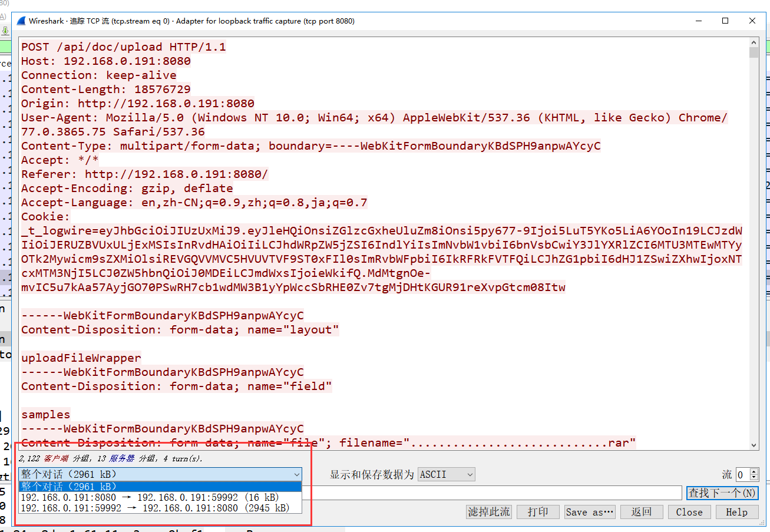Click the stream number field showing 0
770x532 pixels.
[x=742, y=474]
